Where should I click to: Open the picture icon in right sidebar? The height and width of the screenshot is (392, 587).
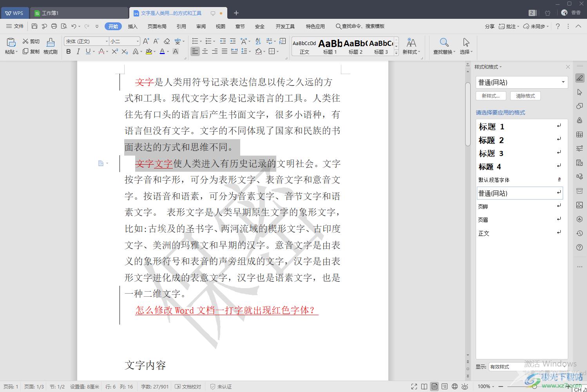click(x=580, y=205)
